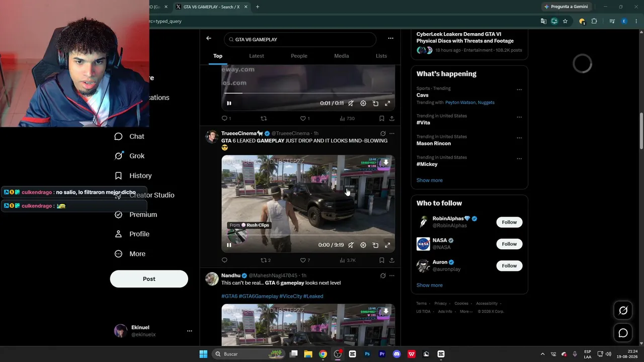Open Grok in the left sidebar
644x362 pixels.
[129, 156]
